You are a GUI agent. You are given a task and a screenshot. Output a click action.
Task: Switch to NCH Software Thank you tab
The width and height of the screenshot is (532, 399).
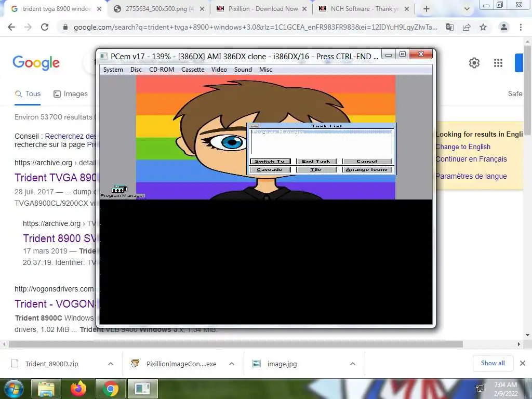point(364,9)
